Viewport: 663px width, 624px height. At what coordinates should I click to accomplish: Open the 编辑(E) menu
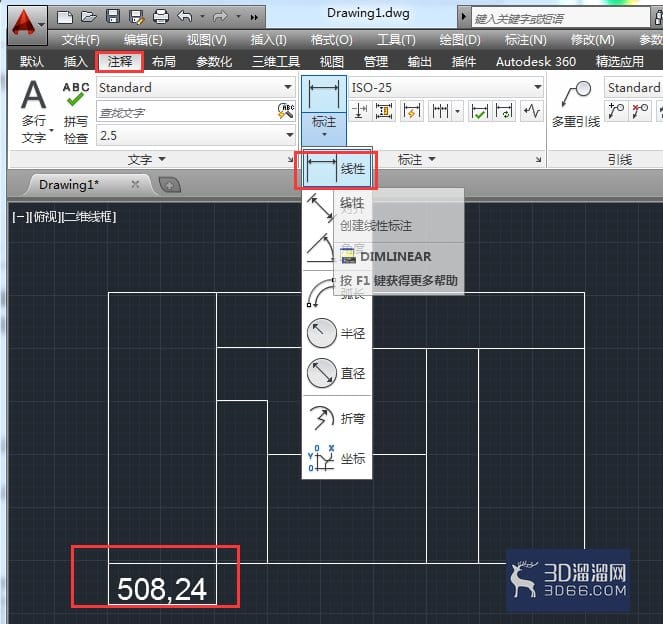(143, 40)
